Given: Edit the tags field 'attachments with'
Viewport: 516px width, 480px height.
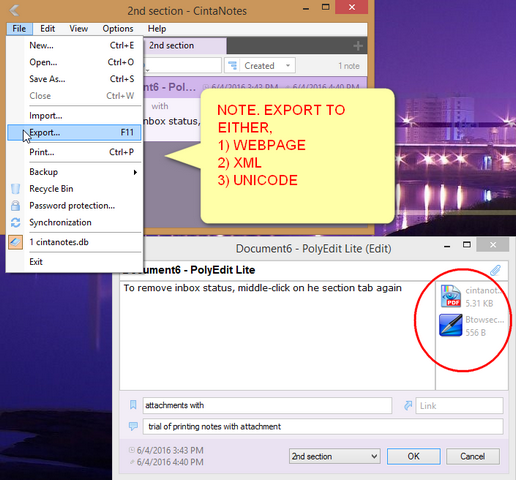Looking at the screenshot, I should coord(267,406).
